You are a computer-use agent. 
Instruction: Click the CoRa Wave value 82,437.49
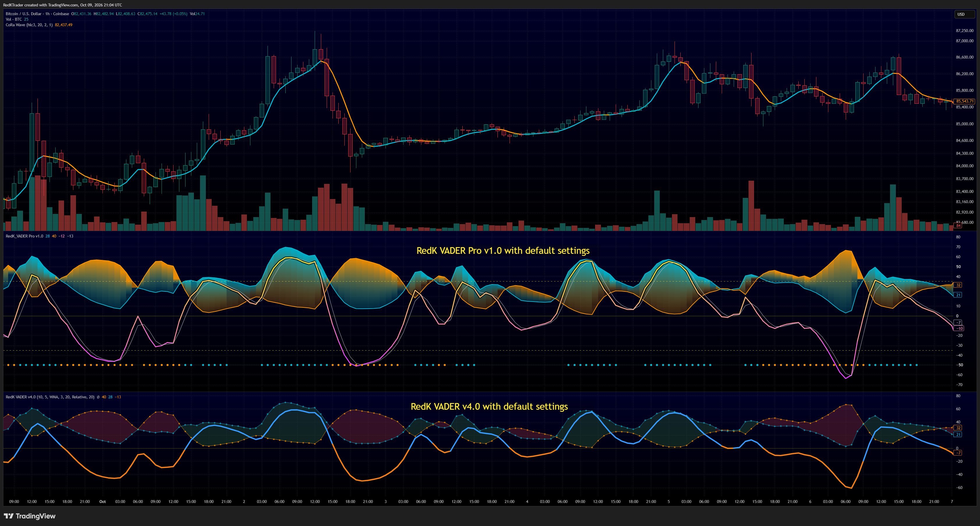[x=63, y=25]
